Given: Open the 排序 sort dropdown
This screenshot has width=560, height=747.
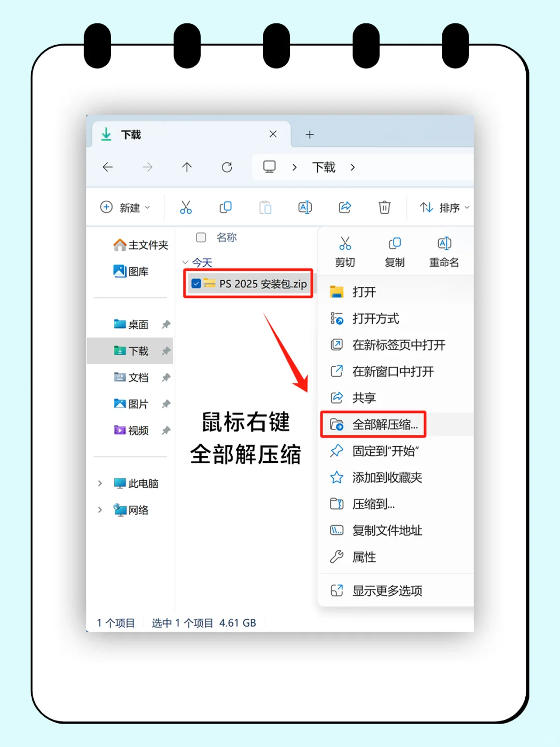Looking at the screenshot, I should point(444,208).
